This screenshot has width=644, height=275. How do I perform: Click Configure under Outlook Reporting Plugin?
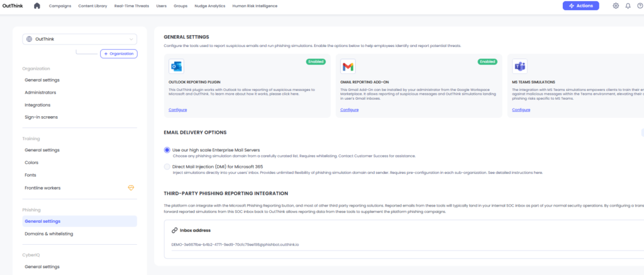pyautogui.click(x=177, y=110)
